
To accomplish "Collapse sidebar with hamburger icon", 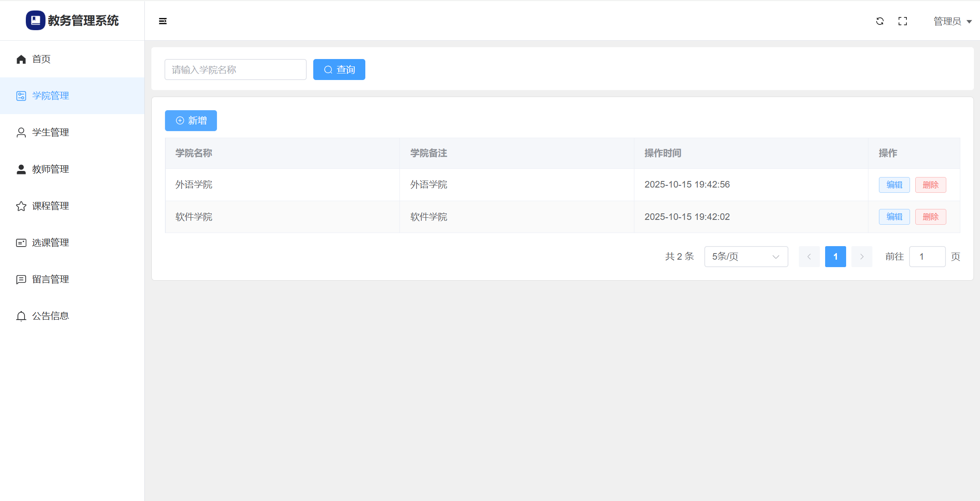I will [x=163, y=21].
